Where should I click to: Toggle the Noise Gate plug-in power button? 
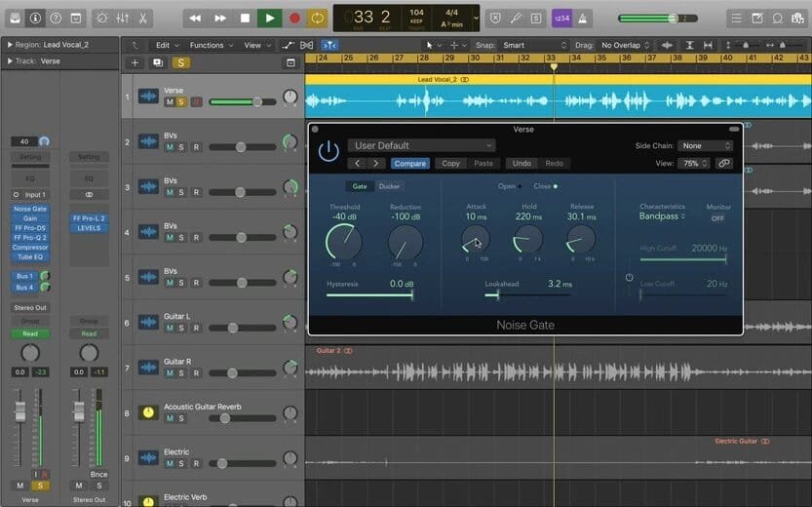(329, 151)
